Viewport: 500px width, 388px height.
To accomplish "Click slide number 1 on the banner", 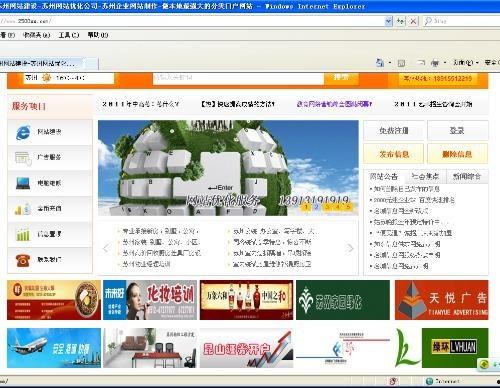I will 306,207.
